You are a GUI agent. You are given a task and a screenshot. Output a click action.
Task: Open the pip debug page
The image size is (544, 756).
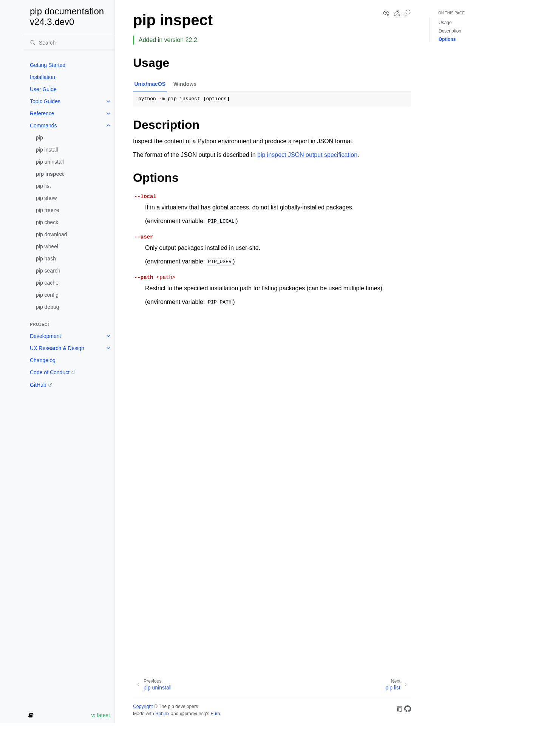(47, 307)
